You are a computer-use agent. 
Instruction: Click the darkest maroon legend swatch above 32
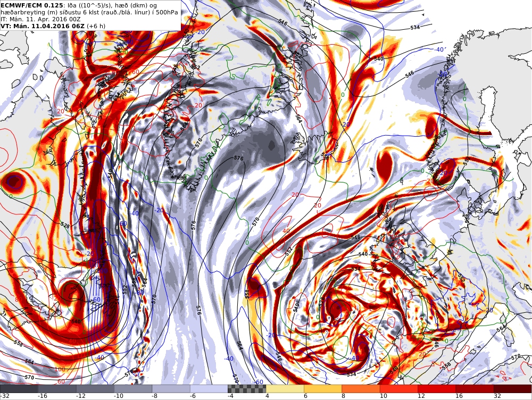[x=513, y=389]
